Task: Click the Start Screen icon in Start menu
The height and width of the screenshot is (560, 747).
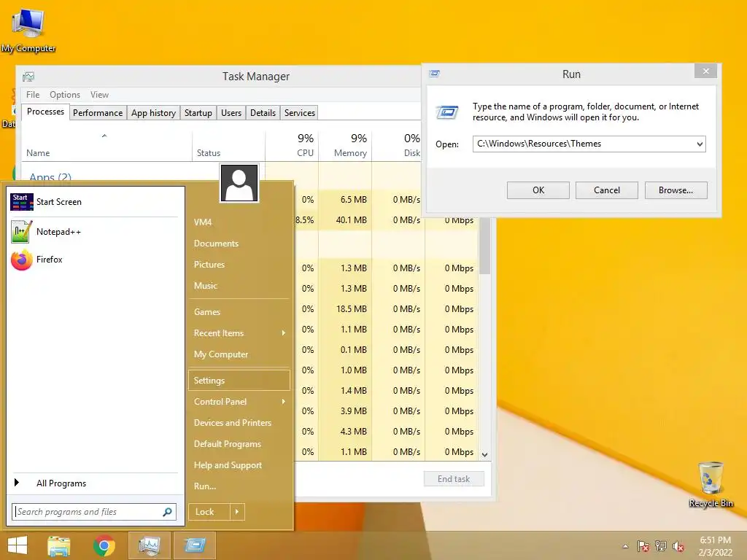Action: [22, 202]
